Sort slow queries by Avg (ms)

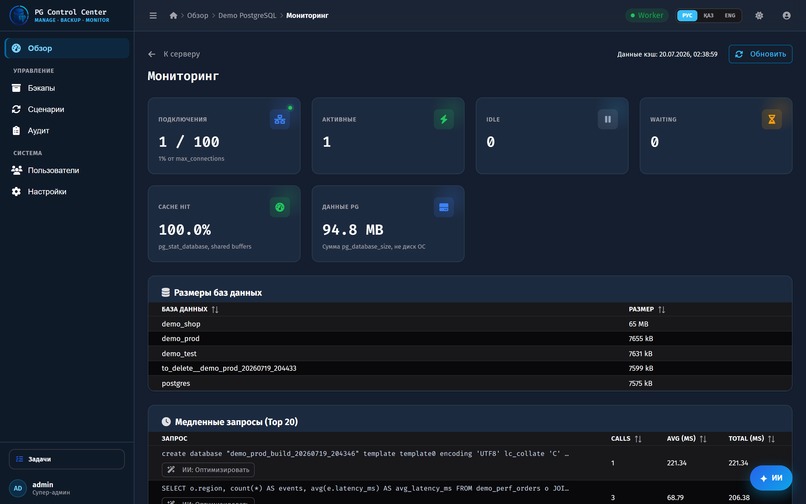point(687,439)
